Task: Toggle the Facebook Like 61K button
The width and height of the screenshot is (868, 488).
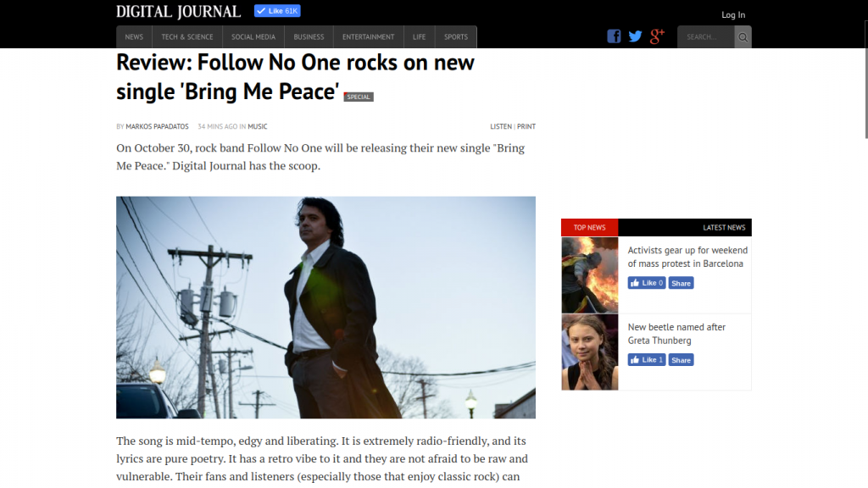Action: click(x=277, y=11)
